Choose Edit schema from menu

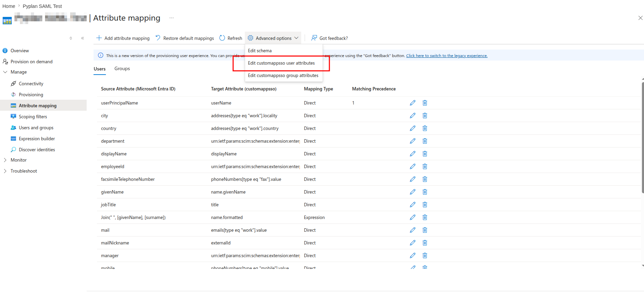[284, 51]
